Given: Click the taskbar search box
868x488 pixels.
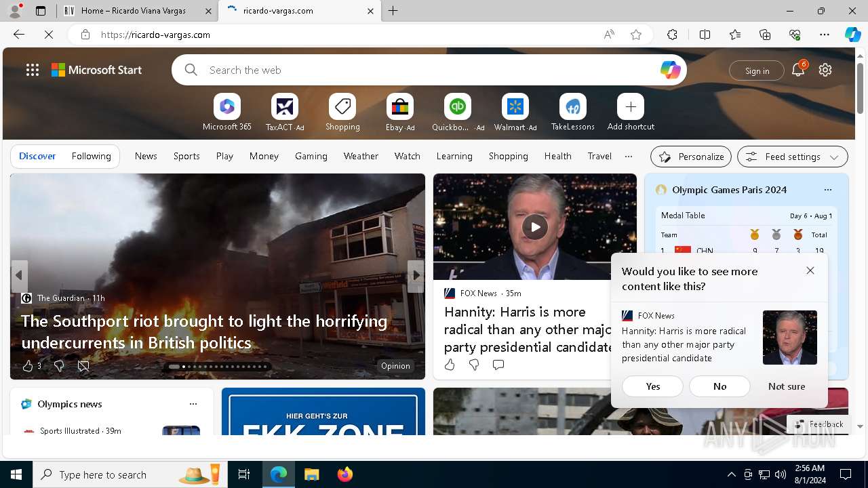Looking at the screenshot, I should pos(130,474).
